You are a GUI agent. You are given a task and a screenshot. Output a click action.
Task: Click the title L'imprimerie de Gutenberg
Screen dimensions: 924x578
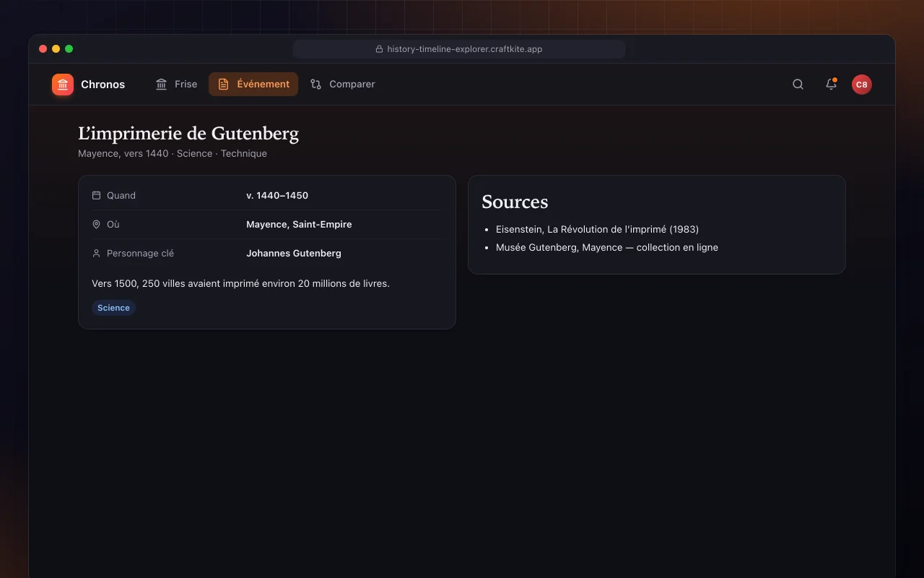pos(188,134)
